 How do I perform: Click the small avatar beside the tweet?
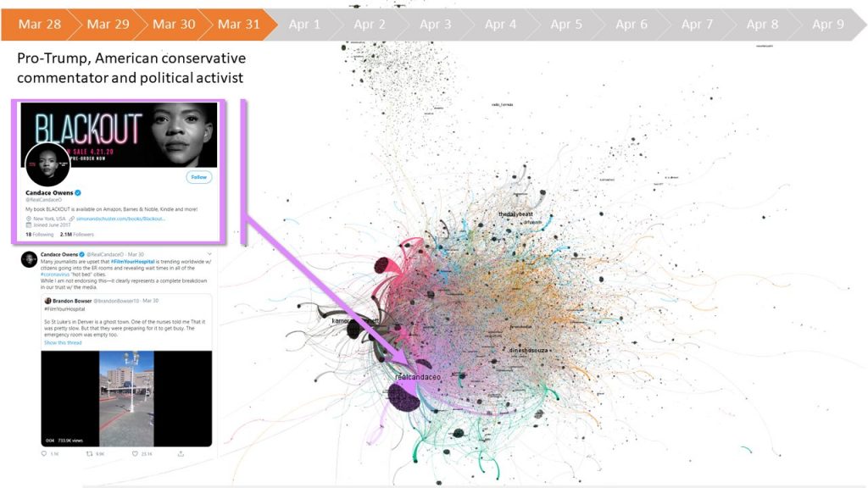[x=30, y=258]
